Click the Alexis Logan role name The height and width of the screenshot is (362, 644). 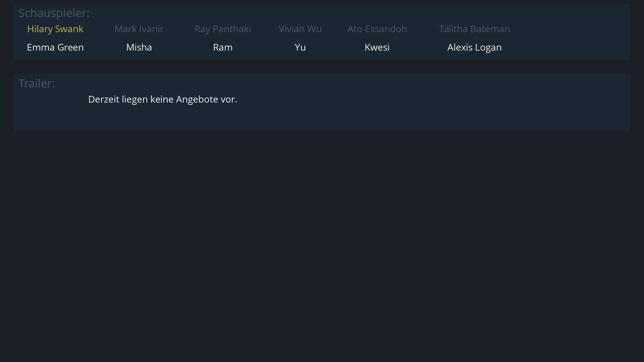(474, 47)
